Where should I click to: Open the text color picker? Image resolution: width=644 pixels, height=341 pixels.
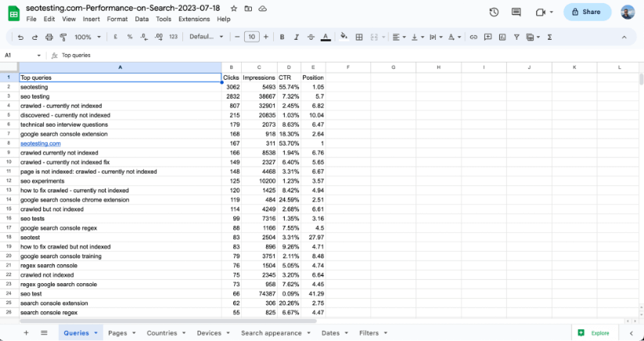[326, 38]
